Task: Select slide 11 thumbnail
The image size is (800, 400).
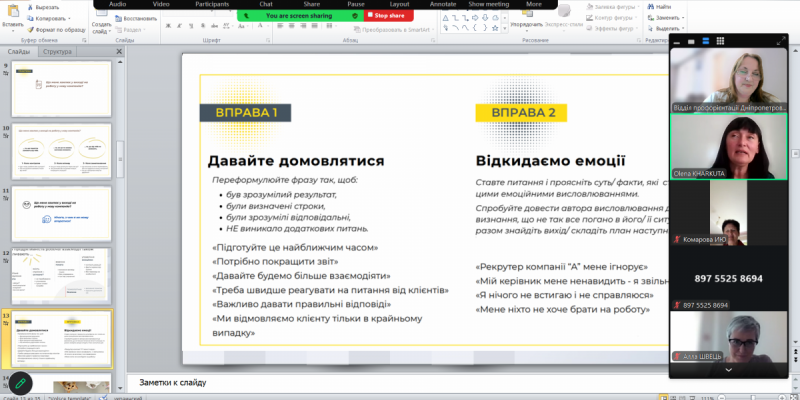Action: pyautogui.click(x=61, y=213)
